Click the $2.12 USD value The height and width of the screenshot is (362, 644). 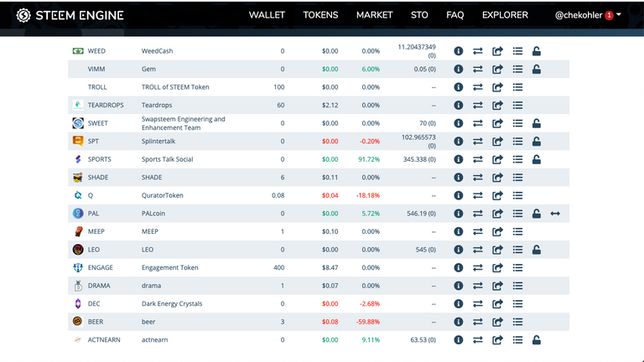click(x=330, y=105)
